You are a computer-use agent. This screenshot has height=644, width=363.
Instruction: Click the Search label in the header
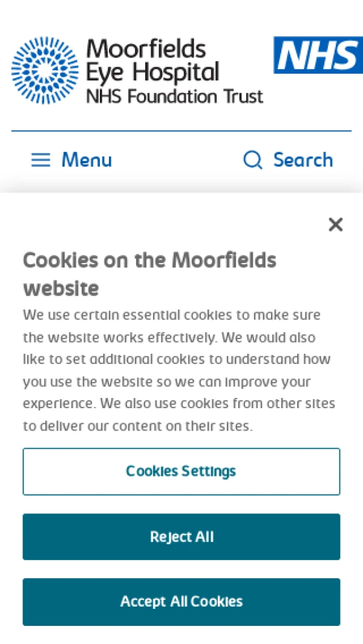[302, 160]
